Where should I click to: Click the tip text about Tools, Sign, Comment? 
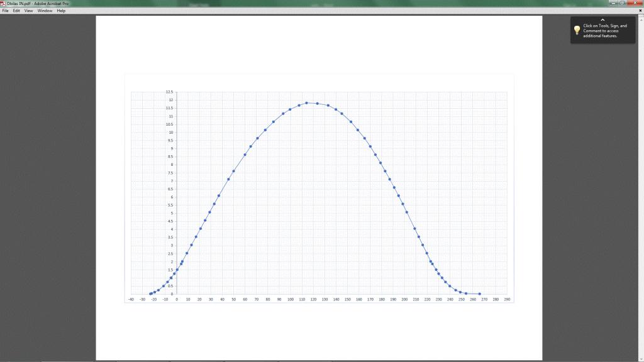605,31
